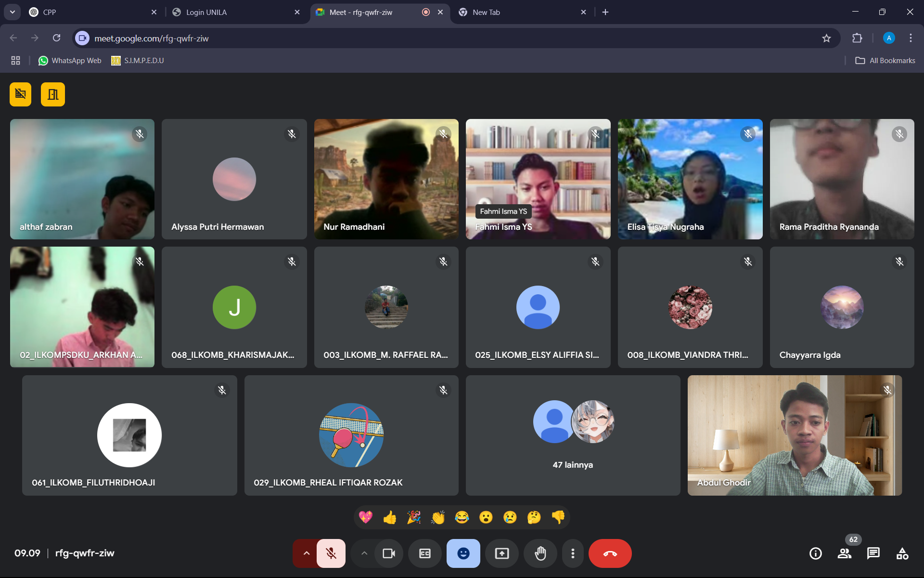Open the present screen share icon
This screenshot has height=578, width=924.
(502, 553)
